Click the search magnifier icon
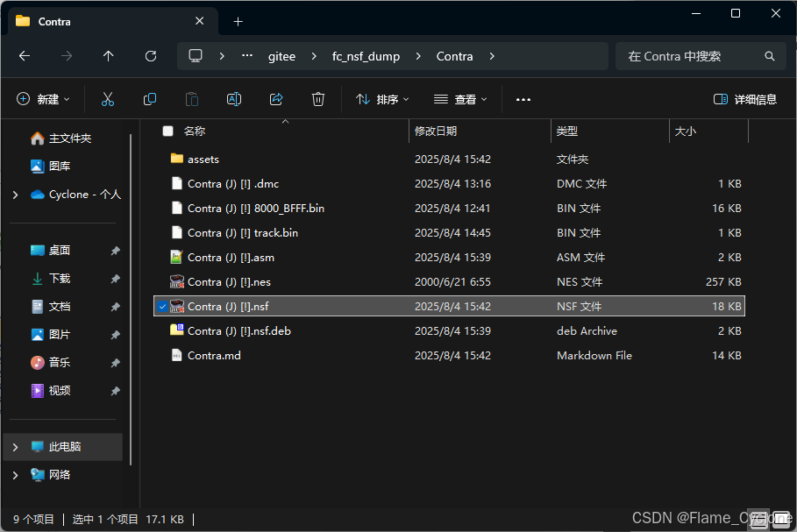 pyautogui.click(x=770, y=56)
